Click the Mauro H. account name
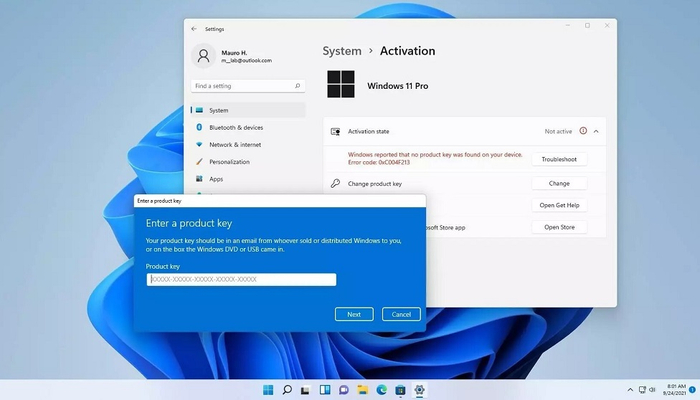Image resolution: width=700 pixels, height=400 pixels. click(234, 53)
